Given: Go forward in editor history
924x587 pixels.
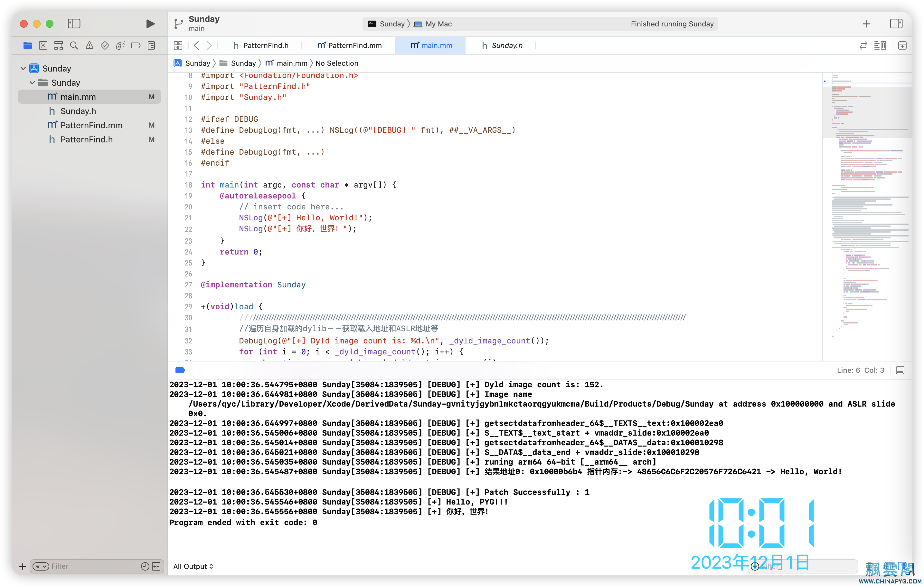Looking at the screenshot, I should tap(209, 45).
